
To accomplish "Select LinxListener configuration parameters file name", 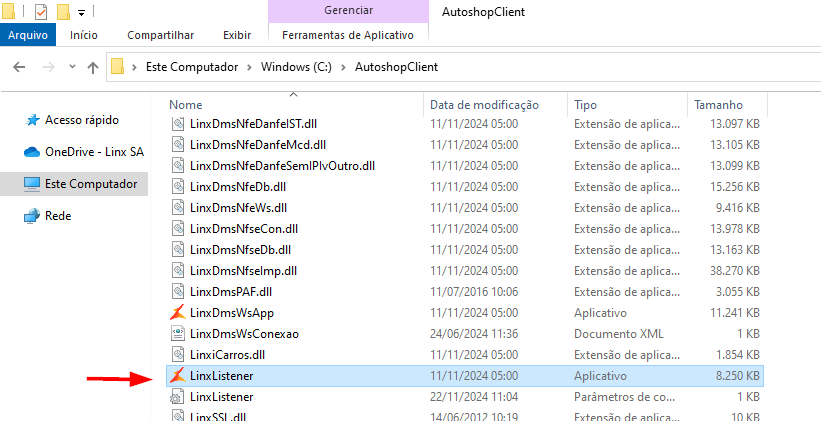I will pos(221,397).
